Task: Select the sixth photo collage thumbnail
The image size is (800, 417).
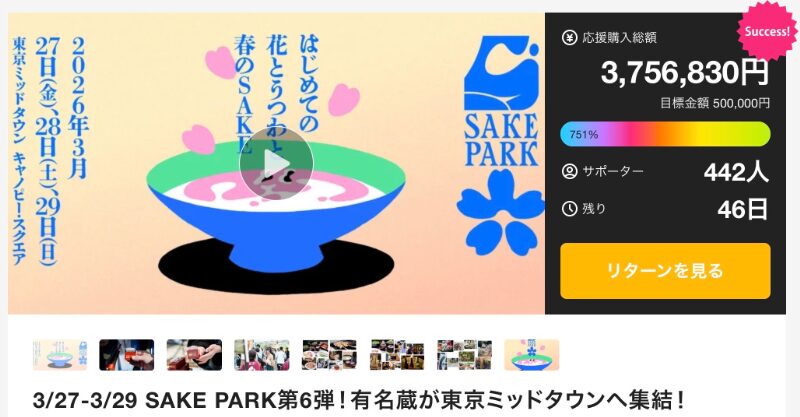Action: [397, 355]
